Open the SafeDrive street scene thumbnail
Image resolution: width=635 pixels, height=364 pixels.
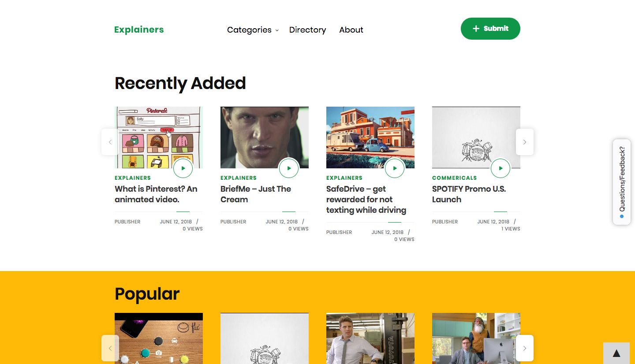(x=370, y=137)
